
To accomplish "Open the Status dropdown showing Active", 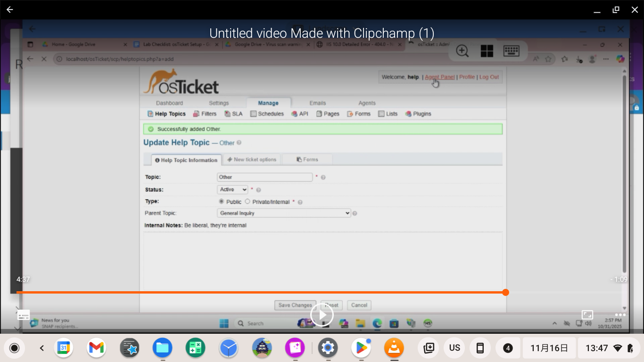I will click(x=232, y=189).
